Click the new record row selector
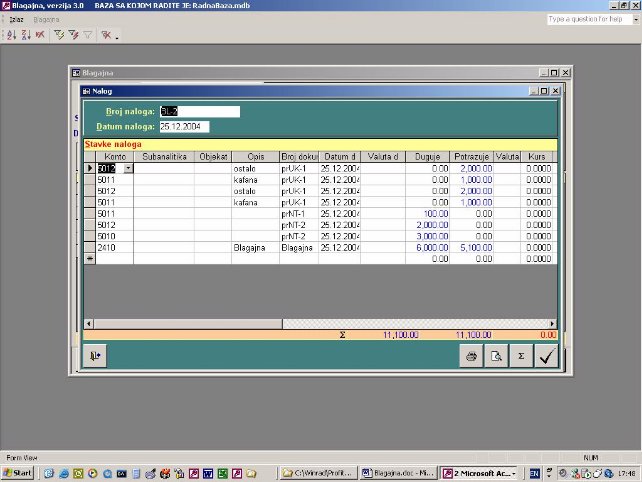This screenshot has width=642, height=482. coord(90,258)
